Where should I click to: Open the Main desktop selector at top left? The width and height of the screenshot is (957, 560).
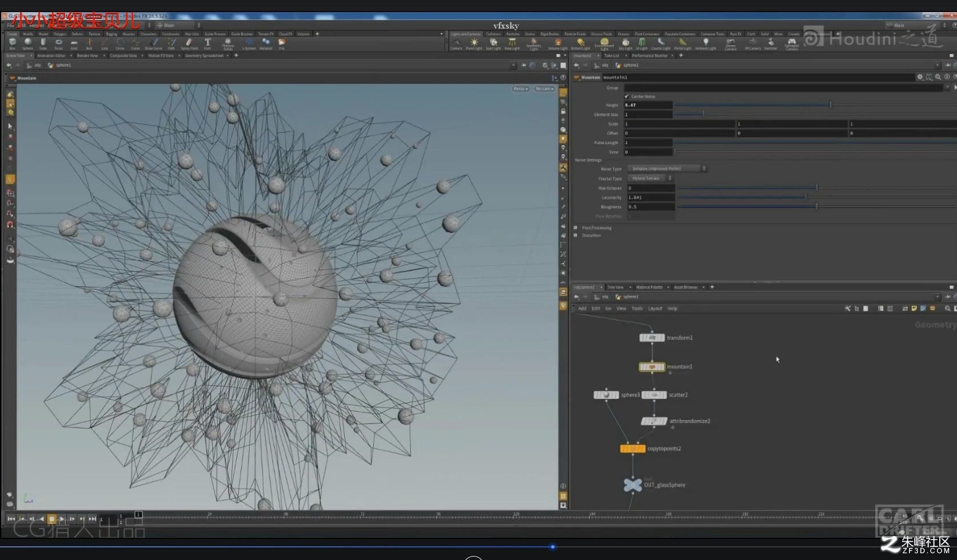point(178,25)
